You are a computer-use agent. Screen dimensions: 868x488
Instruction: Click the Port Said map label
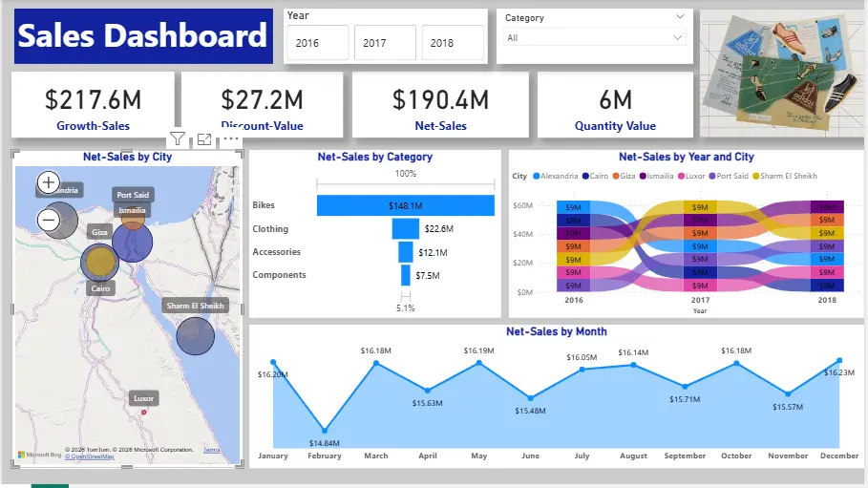(133, 195)
